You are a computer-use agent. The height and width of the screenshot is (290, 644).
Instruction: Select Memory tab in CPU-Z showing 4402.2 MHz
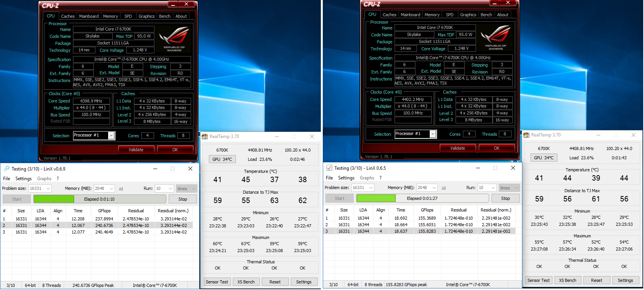[432, 15]
